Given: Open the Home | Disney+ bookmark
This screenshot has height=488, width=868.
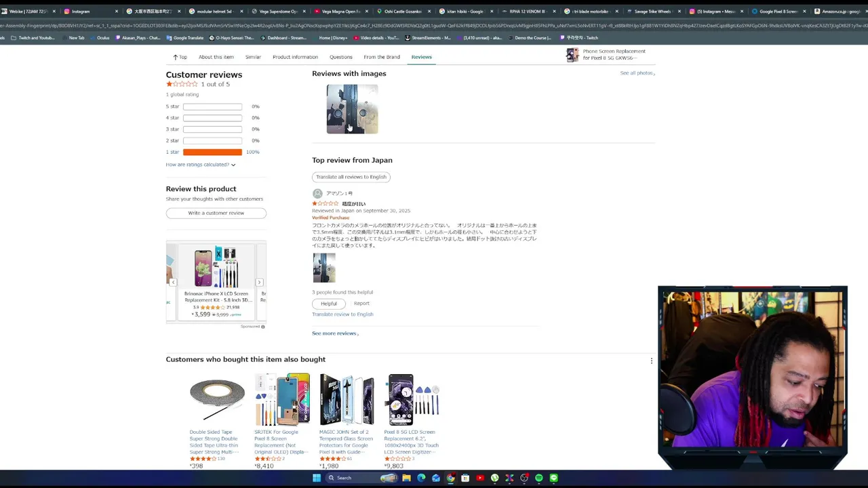Looking at the screenshot, I should (x=330, y=38).
